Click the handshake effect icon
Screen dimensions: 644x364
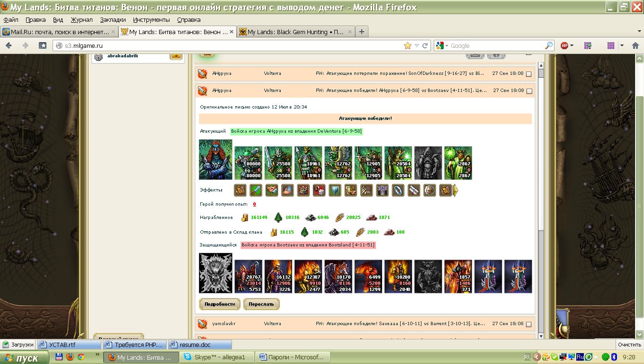point(271,191)
